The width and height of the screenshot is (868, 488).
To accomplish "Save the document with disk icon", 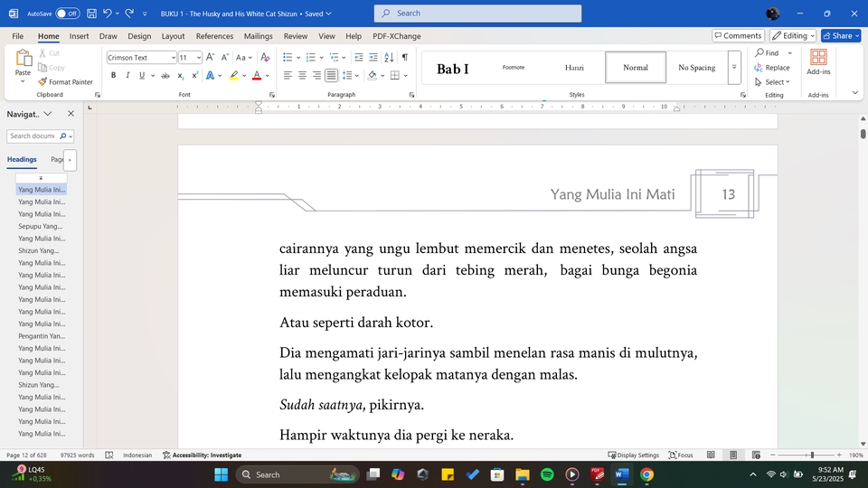I will click(92, 14).
